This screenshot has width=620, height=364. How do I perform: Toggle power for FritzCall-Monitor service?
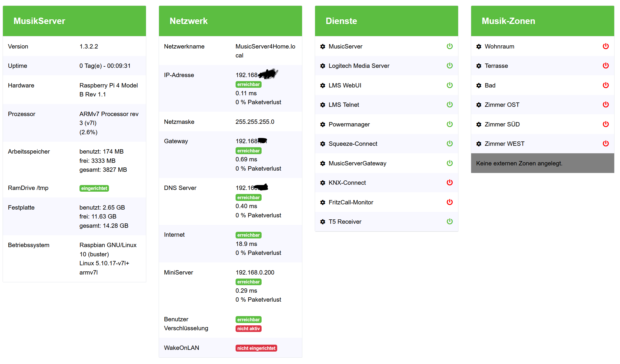pyautogui.click(x=449, y=202)
